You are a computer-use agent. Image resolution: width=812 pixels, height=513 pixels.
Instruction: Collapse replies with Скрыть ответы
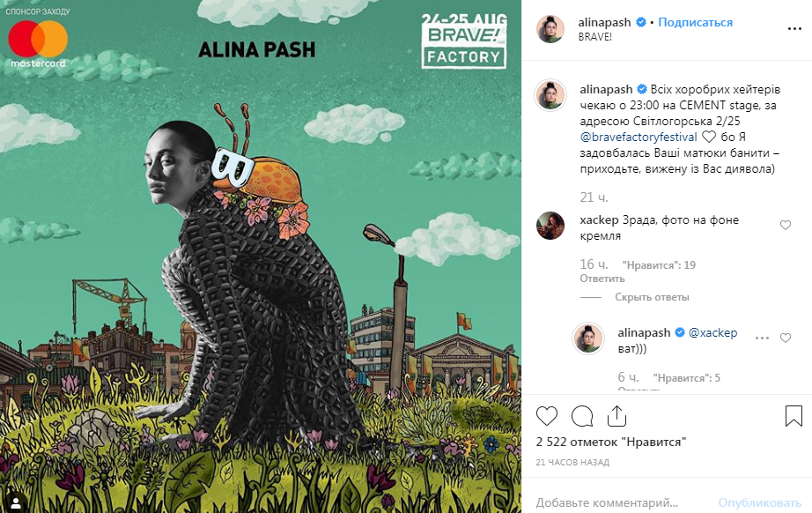(x=652, y=297)
